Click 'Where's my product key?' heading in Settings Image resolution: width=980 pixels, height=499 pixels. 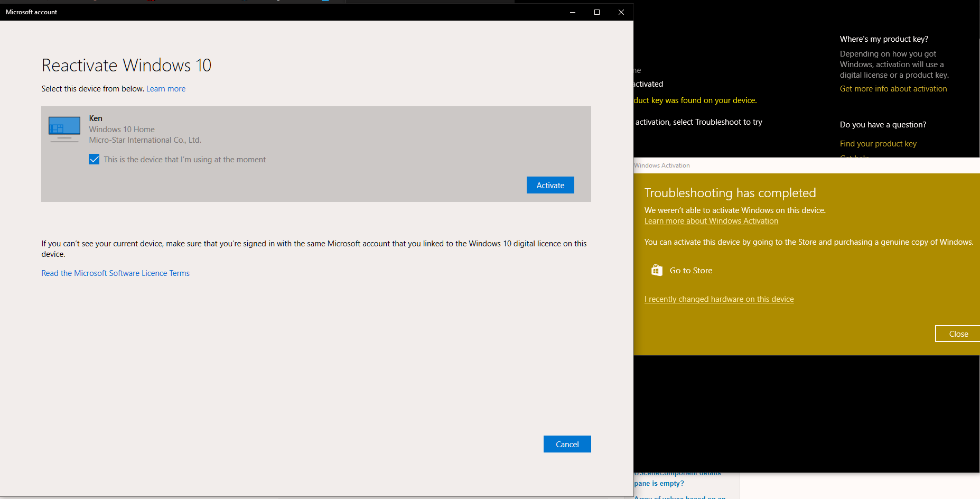tap(884, 39)
